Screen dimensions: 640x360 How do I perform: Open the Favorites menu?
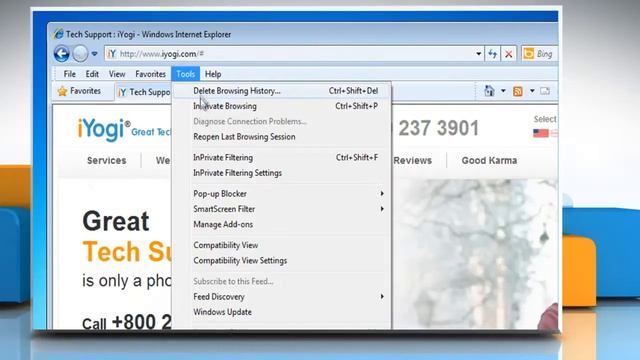[150, 74]
